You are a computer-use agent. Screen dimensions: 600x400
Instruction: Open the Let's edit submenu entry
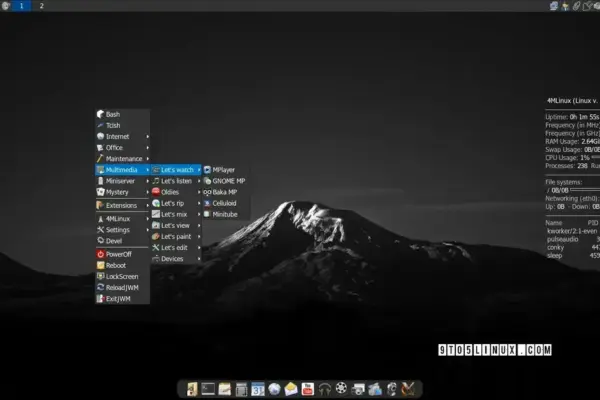[x=176, y=247]
